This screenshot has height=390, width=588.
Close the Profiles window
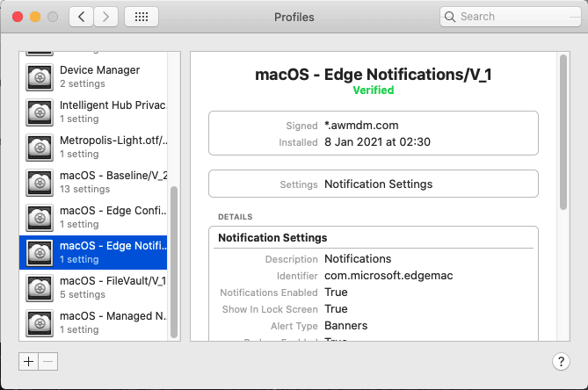(18, 17)
